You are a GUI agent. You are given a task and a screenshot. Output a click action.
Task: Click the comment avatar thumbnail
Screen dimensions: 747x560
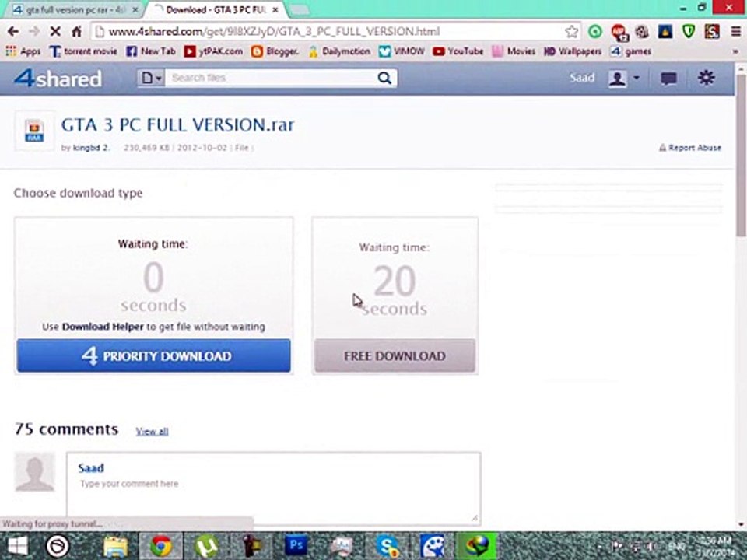tap(35, 472)
